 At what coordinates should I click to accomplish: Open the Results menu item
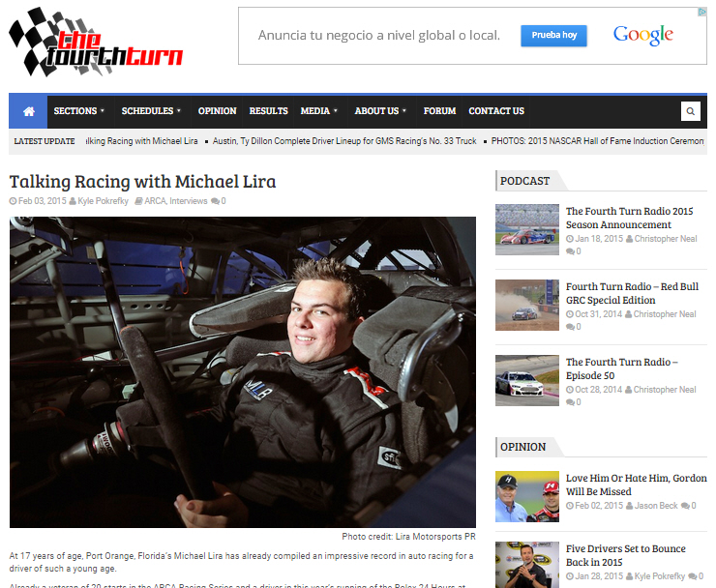click(x=268, y=111)
